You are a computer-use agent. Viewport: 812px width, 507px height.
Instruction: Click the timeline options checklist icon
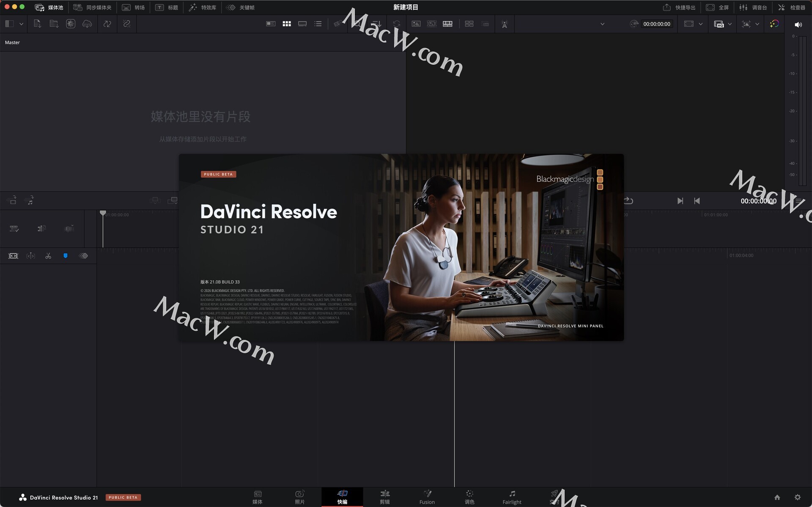(14, 229)
